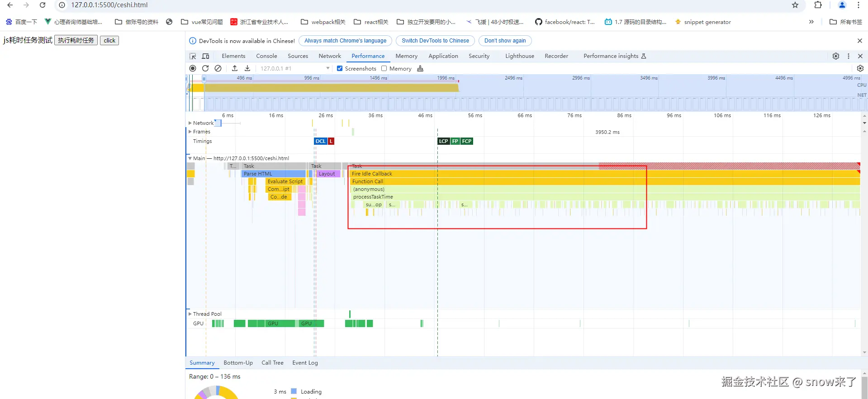
Task: Open DevTools customize three-dot menu
Action: point(849,56)
